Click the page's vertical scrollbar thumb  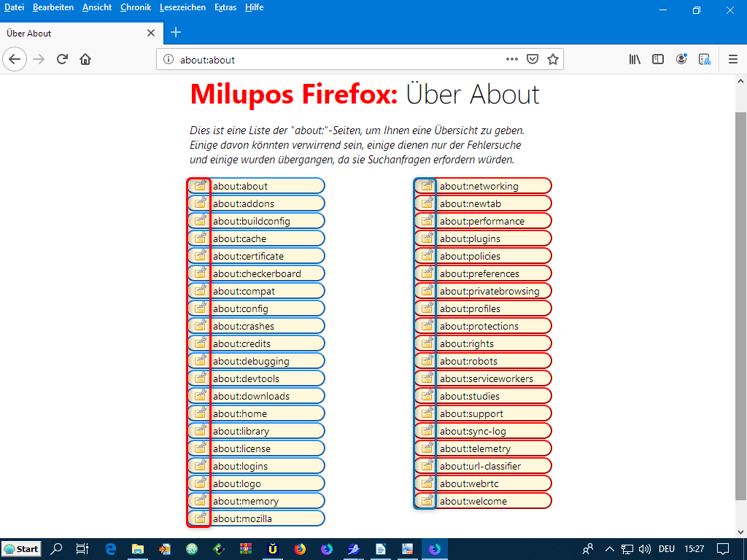tap(741, 306)
